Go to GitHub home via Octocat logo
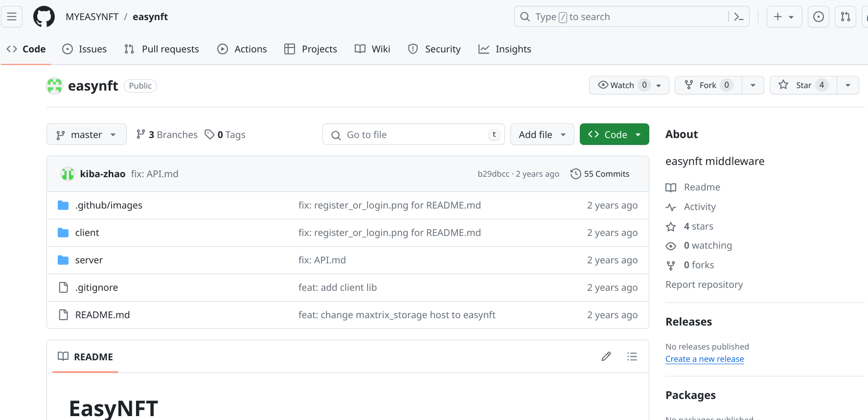Screen dimensions: 868x420 pyautogui.click(x=44, y=17)
